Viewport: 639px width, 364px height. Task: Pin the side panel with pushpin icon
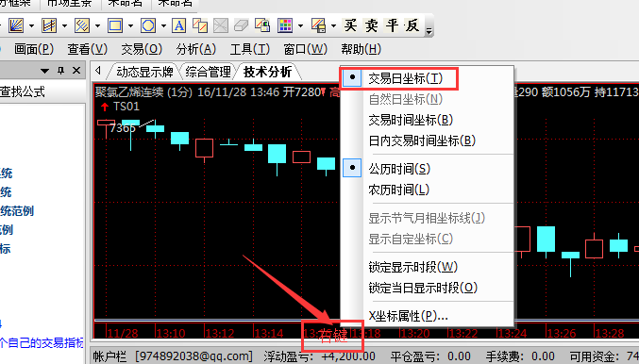tap(60, 71)
